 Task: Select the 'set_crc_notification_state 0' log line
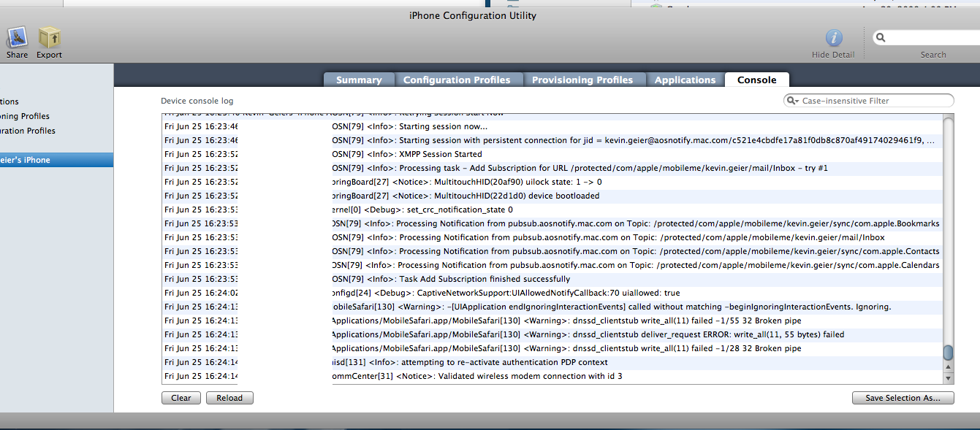coord(552,210)
